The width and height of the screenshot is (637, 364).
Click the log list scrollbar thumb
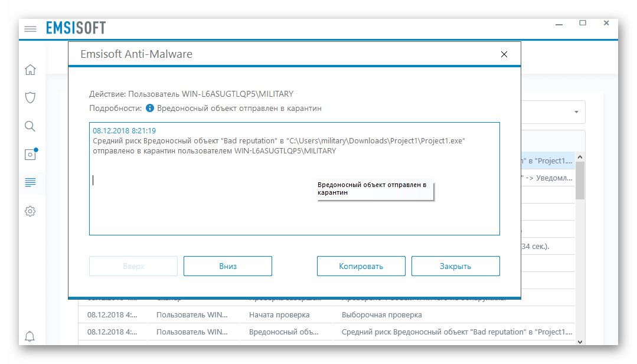580,180
